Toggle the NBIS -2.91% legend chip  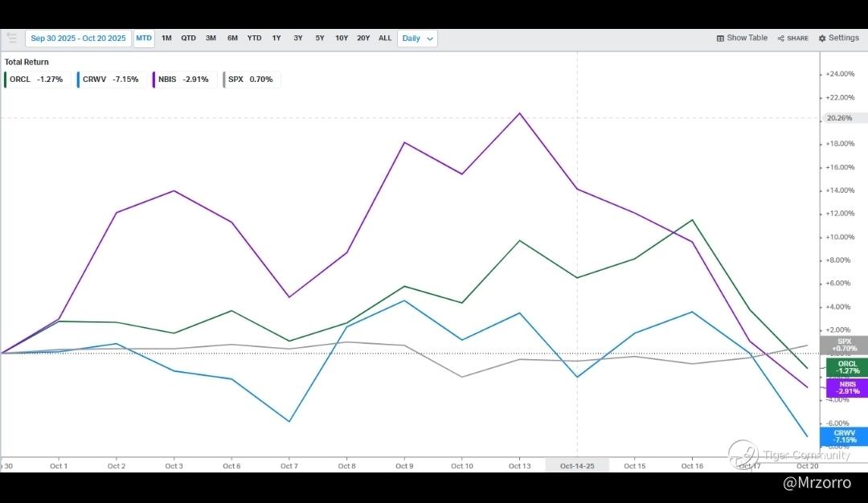[x=183, y=80]
